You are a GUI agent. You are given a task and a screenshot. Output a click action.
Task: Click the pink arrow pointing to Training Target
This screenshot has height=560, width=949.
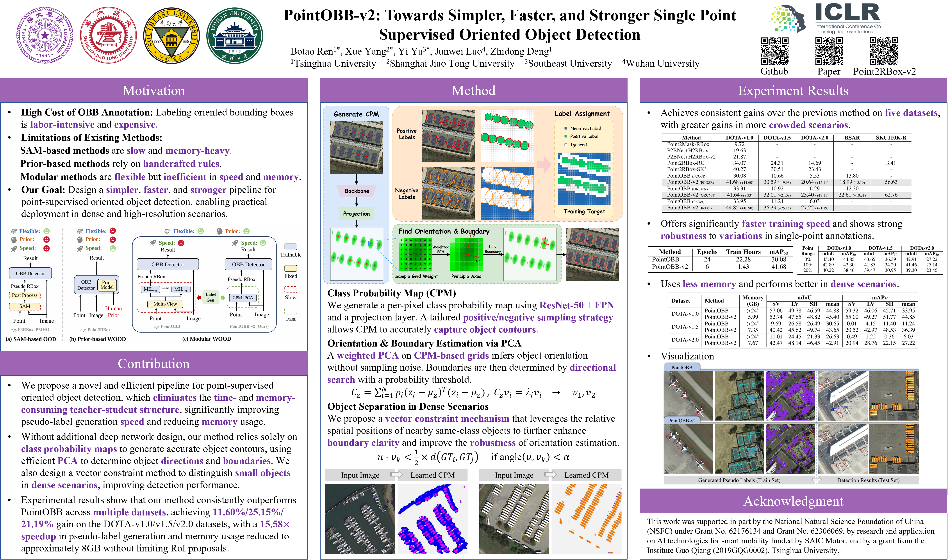point(544,164)
